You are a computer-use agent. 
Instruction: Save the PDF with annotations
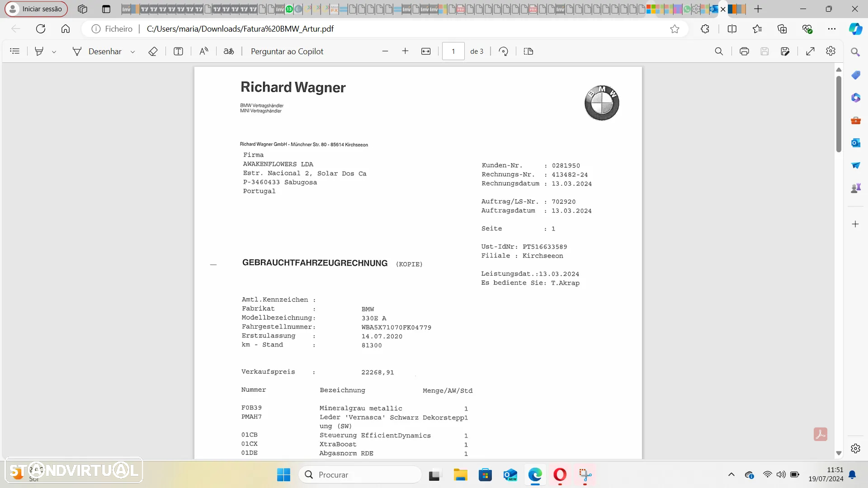(785, 51)
